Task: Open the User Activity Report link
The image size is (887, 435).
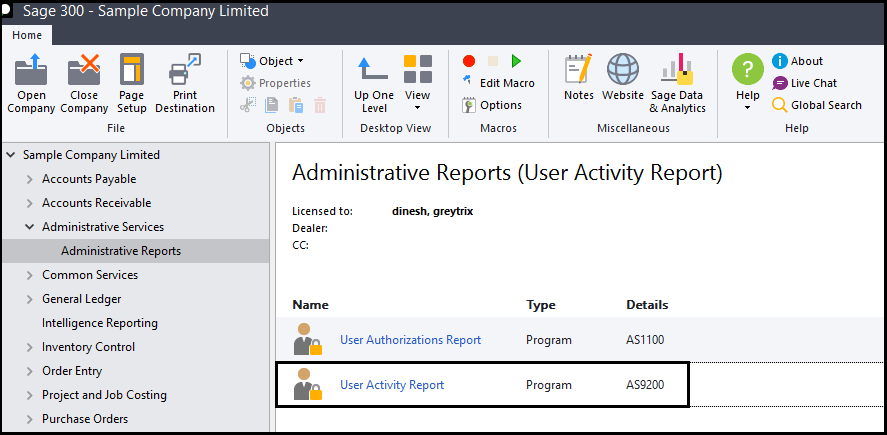Action: [392, 385]
